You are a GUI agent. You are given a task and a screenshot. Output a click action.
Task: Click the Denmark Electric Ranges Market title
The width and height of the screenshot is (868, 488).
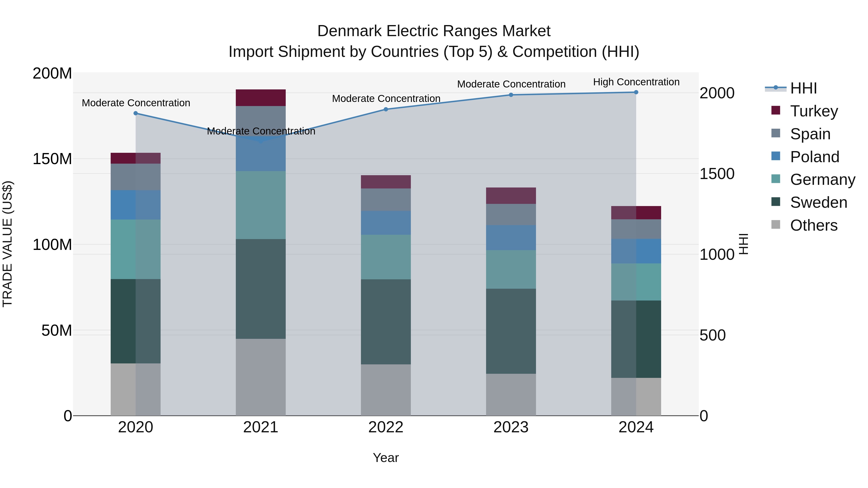[x=434, y=31]
